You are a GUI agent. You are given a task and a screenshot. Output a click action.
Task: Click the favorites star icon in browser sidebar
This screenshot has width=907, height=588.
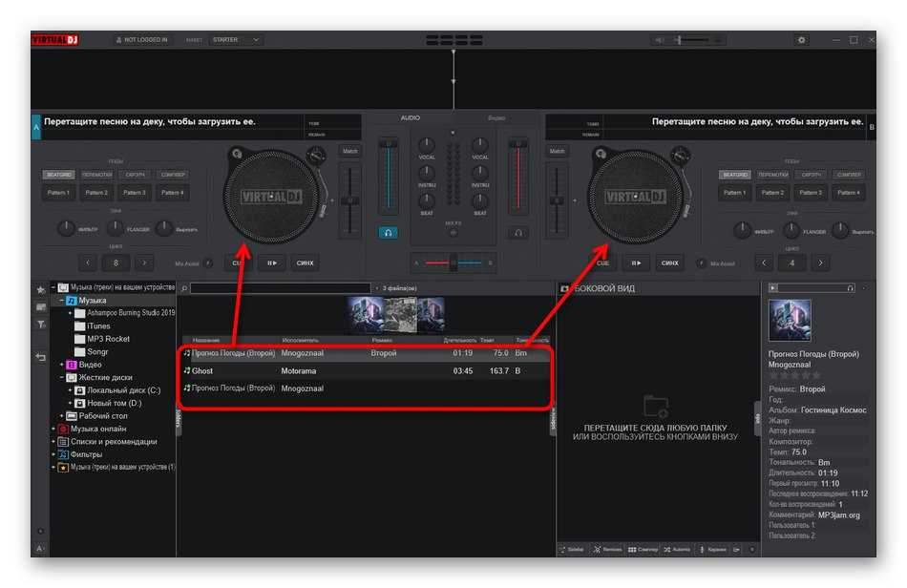click(x=40, y=289)
